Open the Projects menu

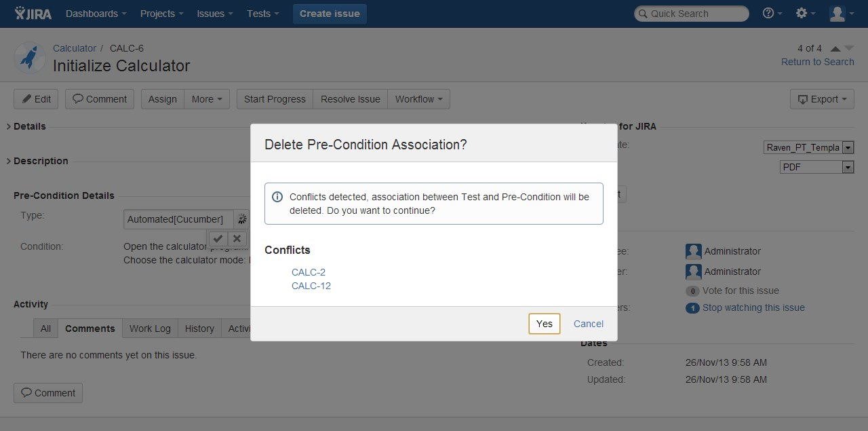point(161,14)
